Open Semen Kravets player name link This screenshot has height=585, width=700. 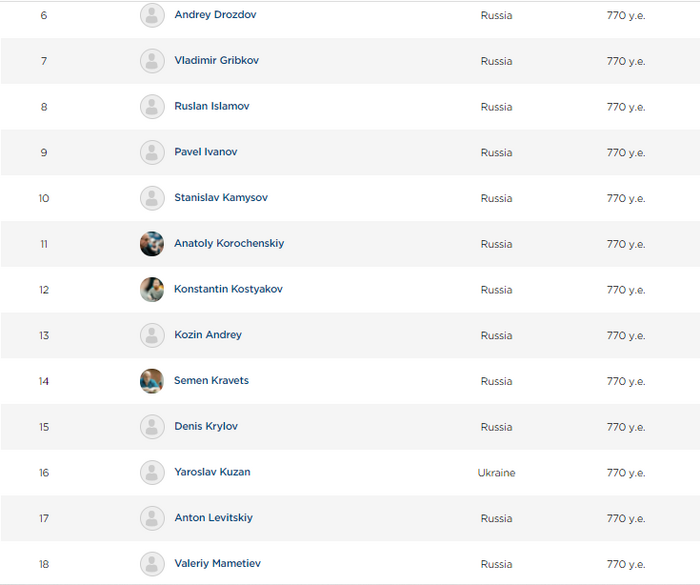(x=211, y=381)
